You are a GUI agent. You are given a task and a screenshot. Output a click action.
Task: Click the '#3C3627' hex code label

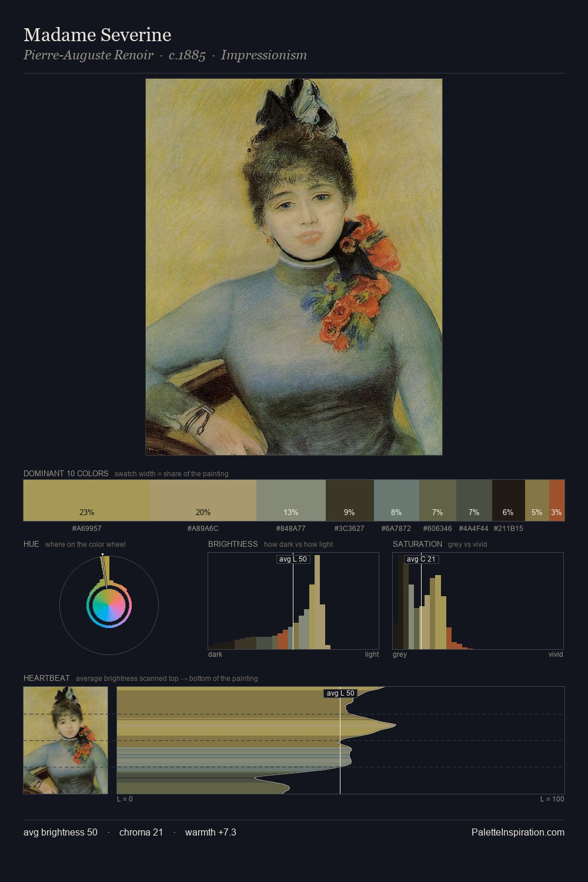pyautogui.click(x=349, y=529)
